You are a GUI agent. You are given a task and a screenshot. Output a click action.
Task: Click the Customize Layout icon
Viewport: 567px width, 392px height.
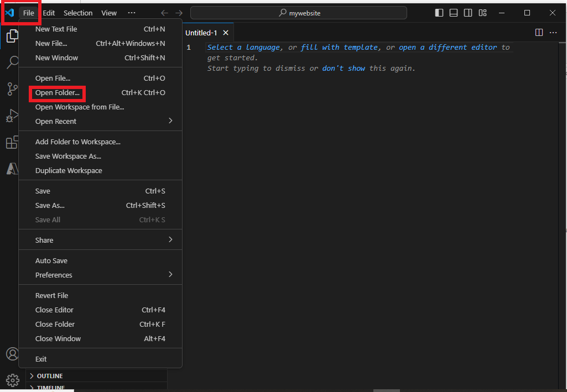(482, 13)
